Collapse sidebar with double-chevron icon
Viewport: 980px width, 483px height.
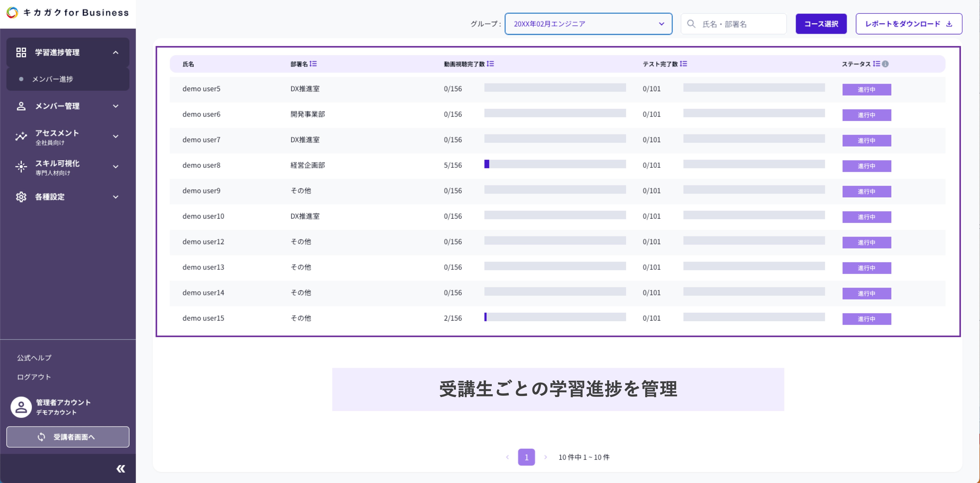pos(121,468)
